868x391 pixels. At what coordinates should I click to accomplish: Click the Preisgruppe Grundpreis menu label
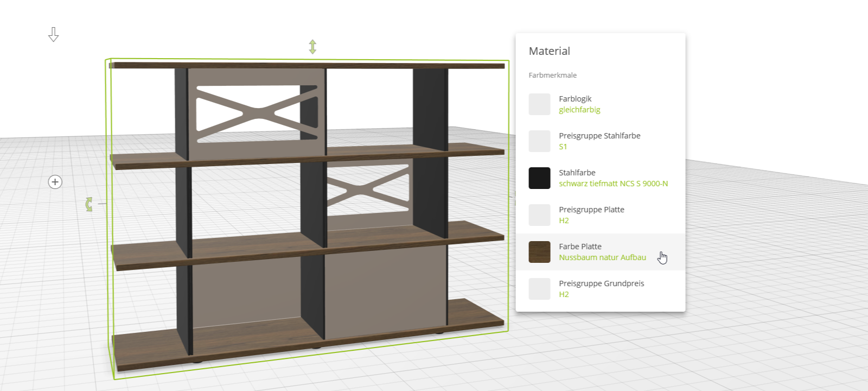click(x=601, y=283)
